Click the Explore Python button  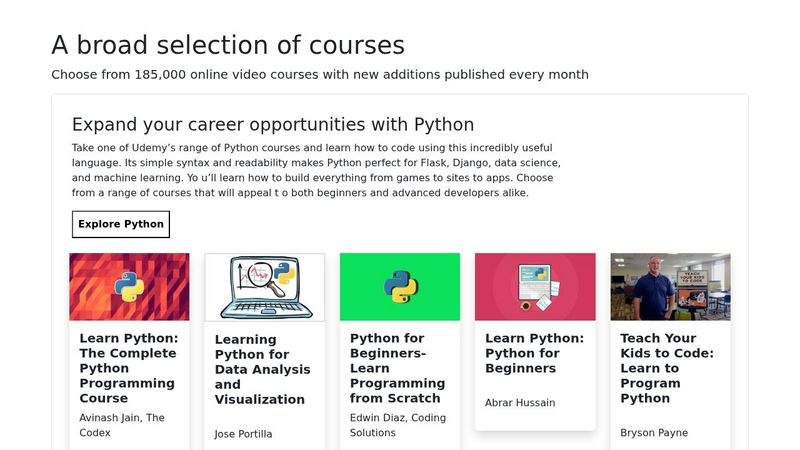pos(121,224)
